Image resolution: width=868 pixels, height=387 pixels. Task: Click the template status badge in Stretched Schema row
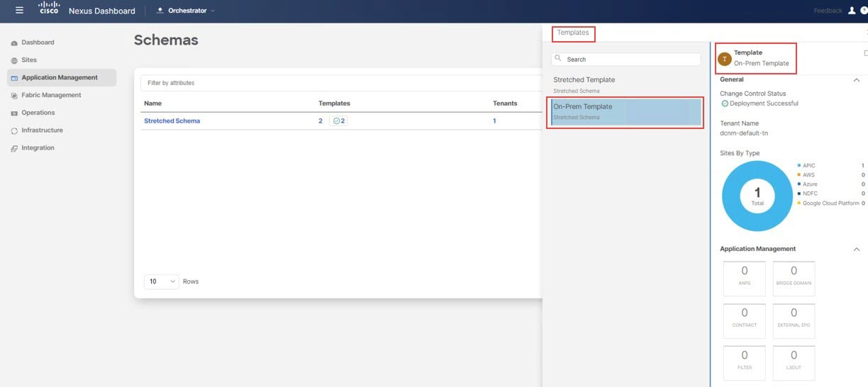point(338,121)
